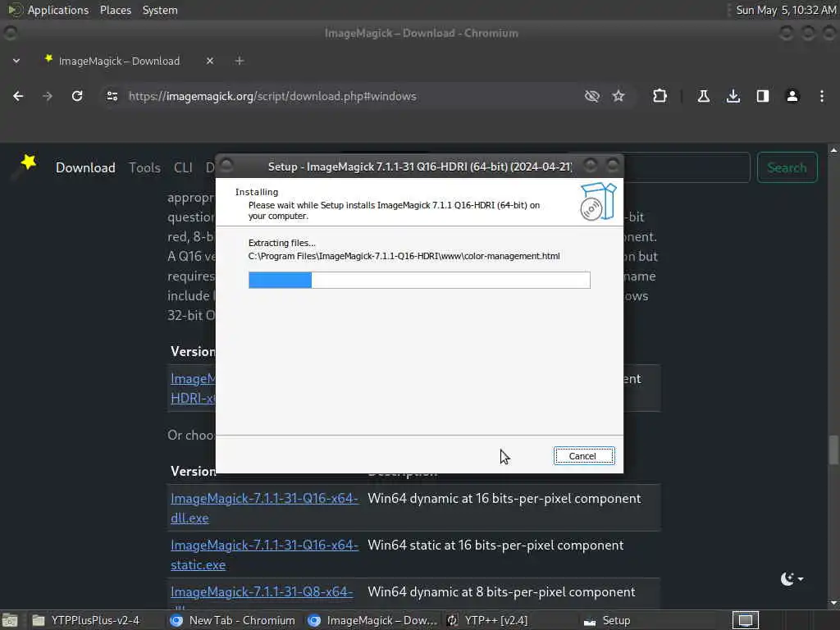Screen dimensions: 840x630
Task: Bookmark this page with the star icon
Action: tap(619, 97)
